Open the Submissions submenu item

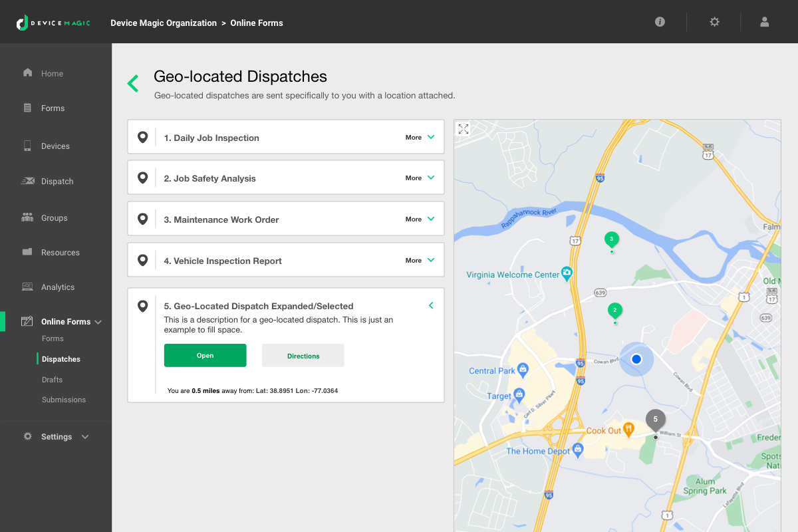pyautogui.click(x=64, y=400)
